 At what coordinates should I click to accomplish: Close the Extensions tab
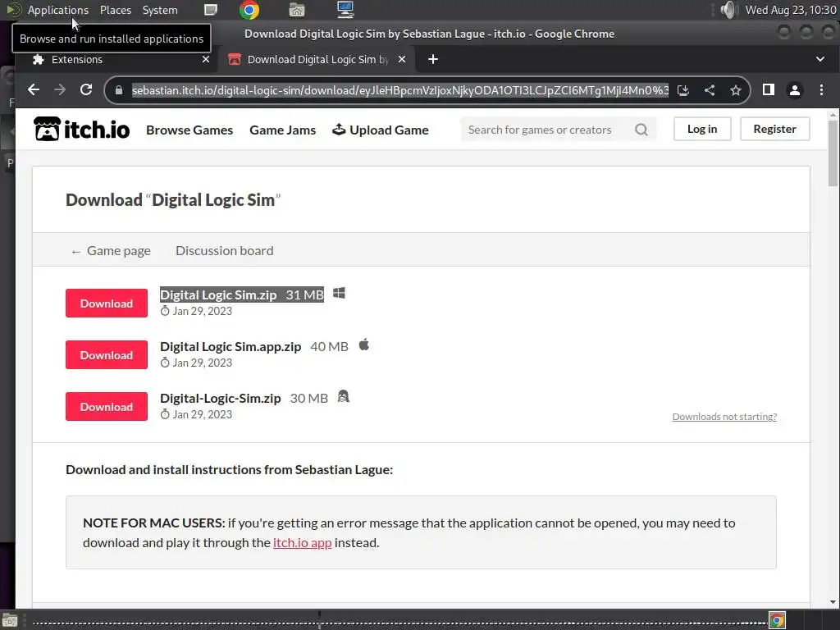pos(206,59)
